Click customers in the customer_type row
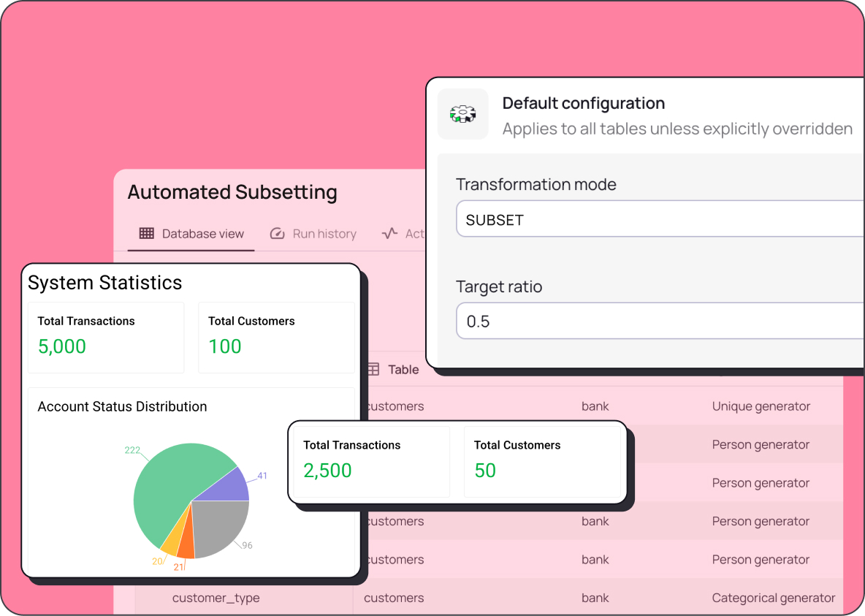865x616 pixels. coord(394,598)
